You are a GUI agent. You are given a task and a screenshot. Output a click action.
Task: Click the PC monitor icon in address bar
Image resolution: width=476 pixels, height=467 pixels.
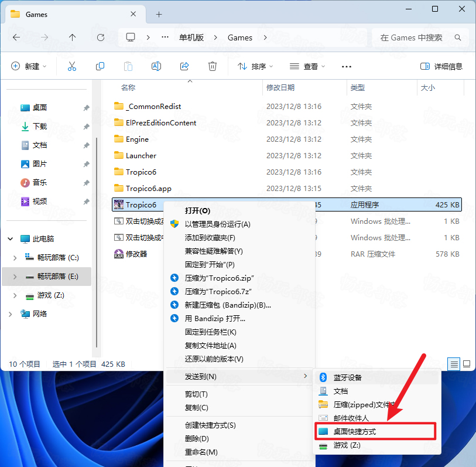[131, 38]
